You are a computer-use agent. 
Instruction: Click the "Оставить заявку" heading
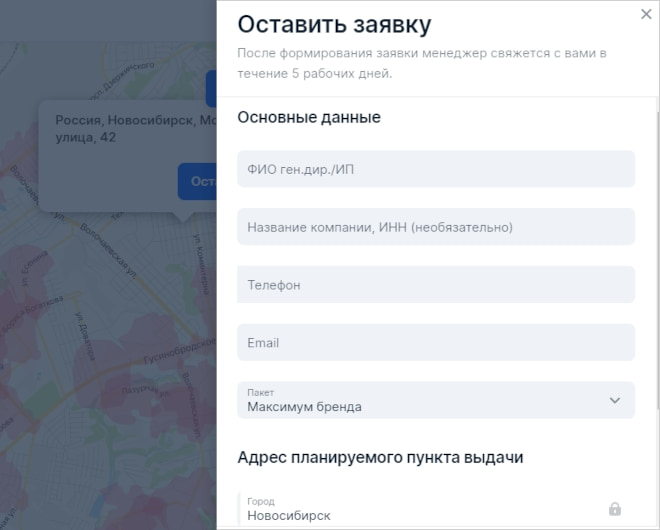click(x=334, y=24)
